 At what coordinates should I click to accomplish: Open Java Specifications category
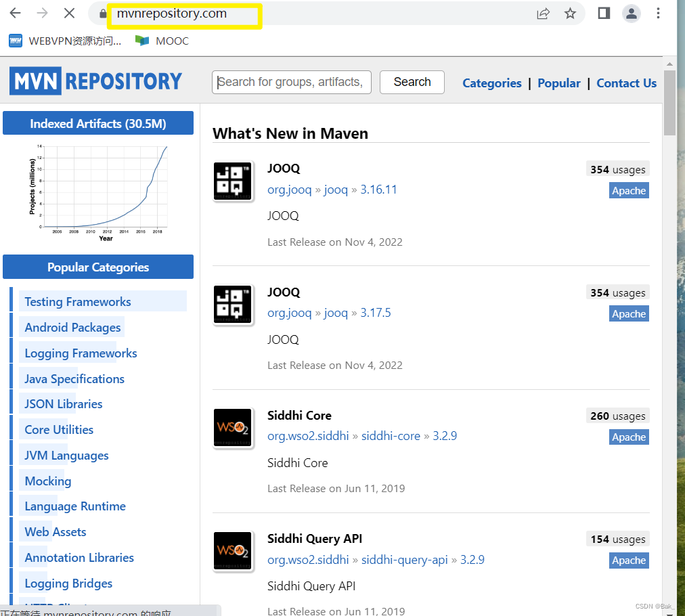[x=74, y=379]
